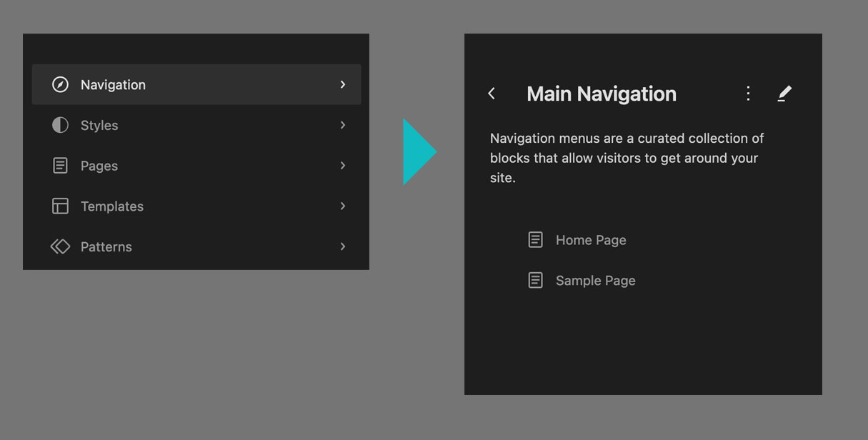This screenshot has height=440, width=868.
Task: Expand the Templates section chevron
Action: [x=343, y=206]
